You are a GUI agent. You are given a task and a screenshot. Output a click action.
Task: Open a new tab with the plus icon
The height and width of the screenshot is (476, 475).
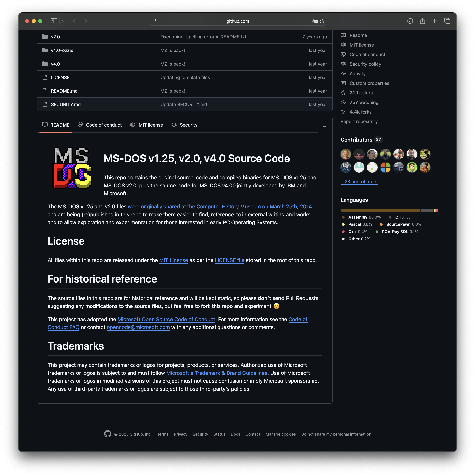tap(434, 21)
